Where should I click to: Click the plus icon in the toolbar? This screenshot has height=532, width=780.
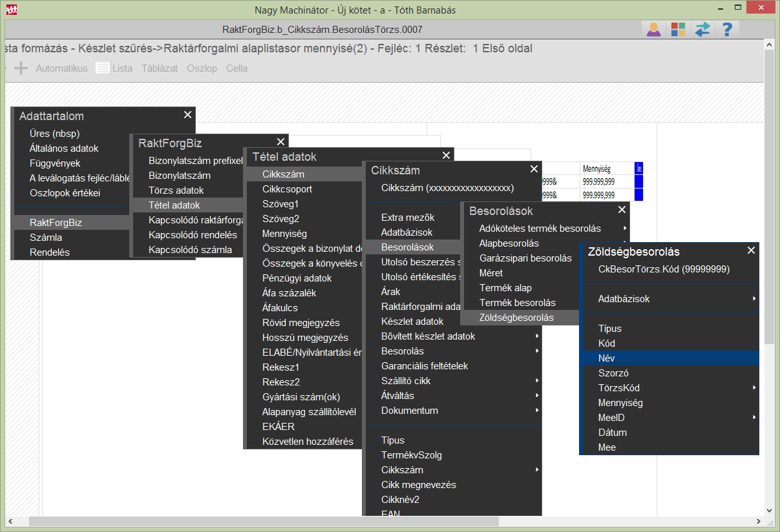[x=21, y=68]
